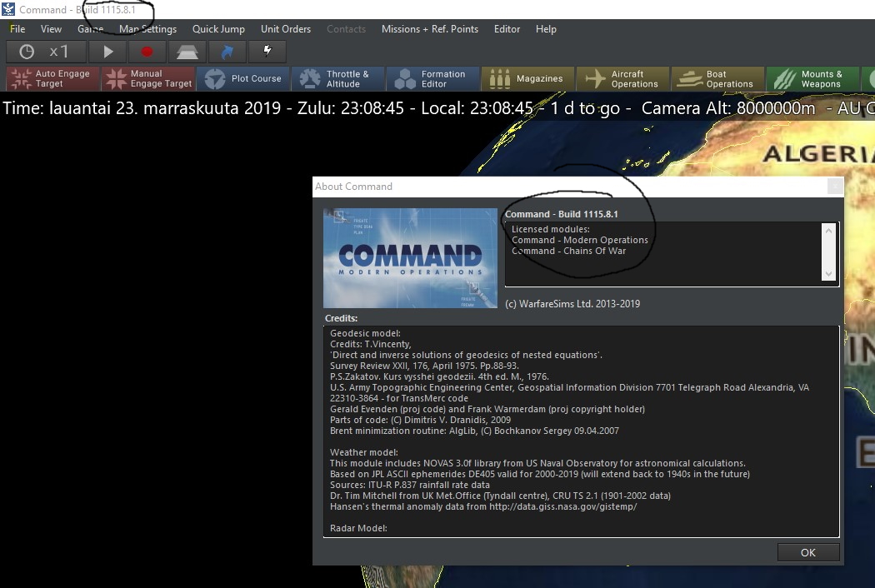Viewport: 875px width, 588px height.
Task: Open the Map Settings menu
Action: pos(147,28)
